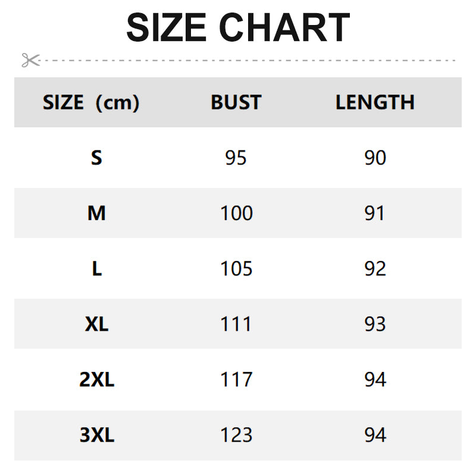Select bust value 105 for size L

236,268
